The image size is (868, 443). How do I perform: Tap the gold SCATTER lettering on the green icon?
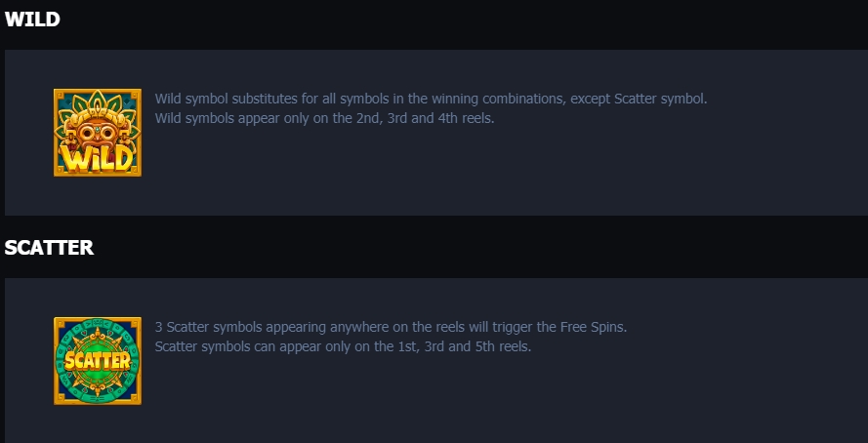pyautogui.click(x=98, y=361)
